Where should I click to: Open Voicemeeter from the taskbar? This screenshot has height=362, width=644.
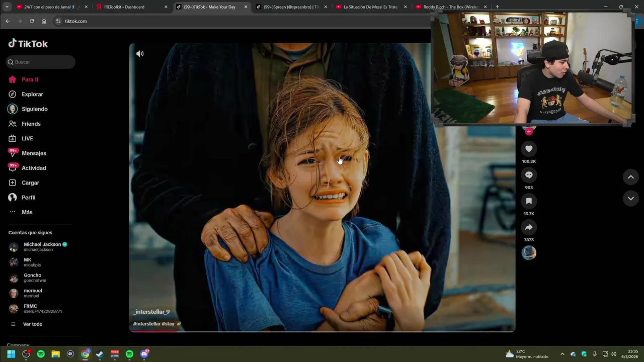tap(115, 354)
